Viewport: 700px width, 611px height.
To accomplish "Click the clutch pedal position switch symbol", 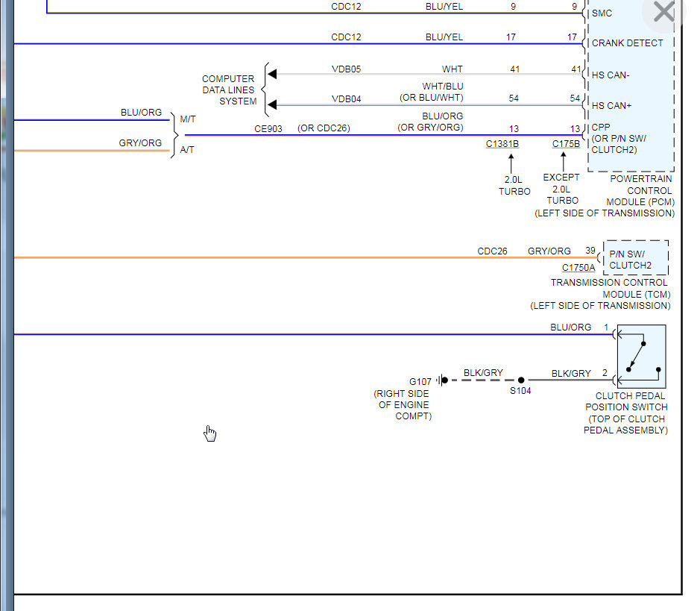I will tap(642, 357).
